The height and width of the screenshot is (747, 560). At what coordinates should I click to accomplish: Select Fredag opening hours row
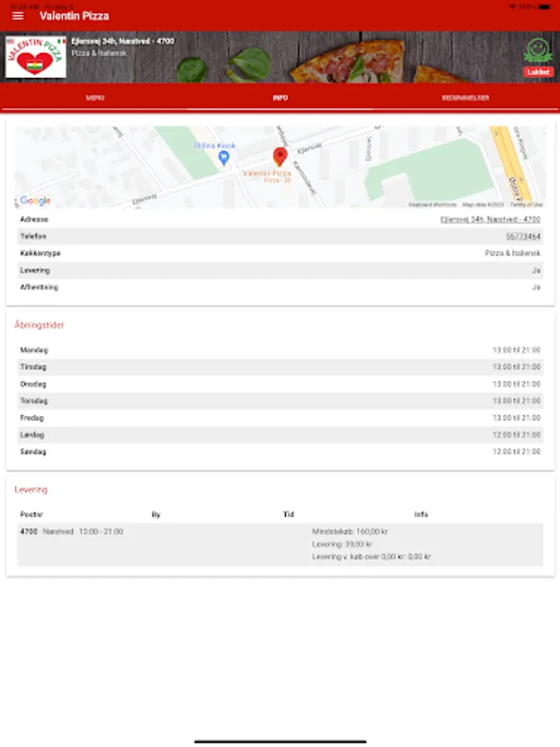point(280,417)
